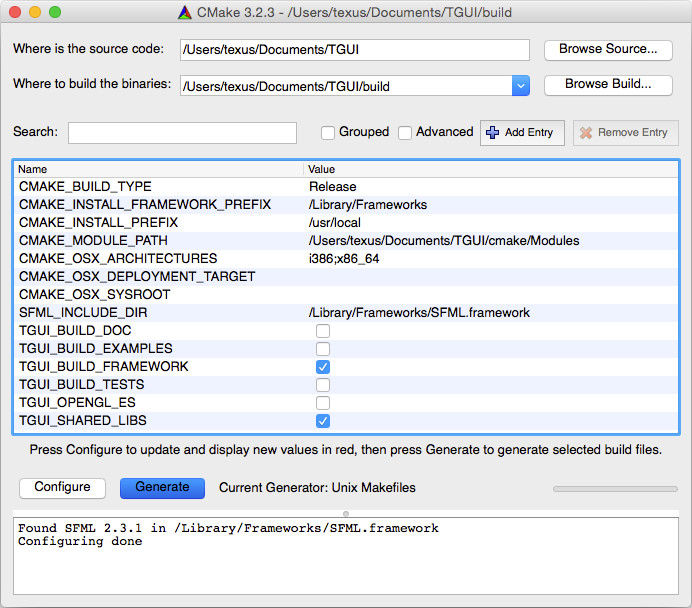Click the Current Generator: Unix Makefiles label

[317, 488]
